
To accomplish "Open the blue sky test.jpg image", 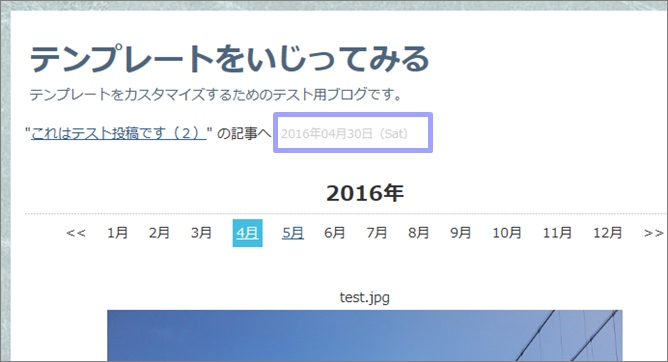I will (365, 336).
